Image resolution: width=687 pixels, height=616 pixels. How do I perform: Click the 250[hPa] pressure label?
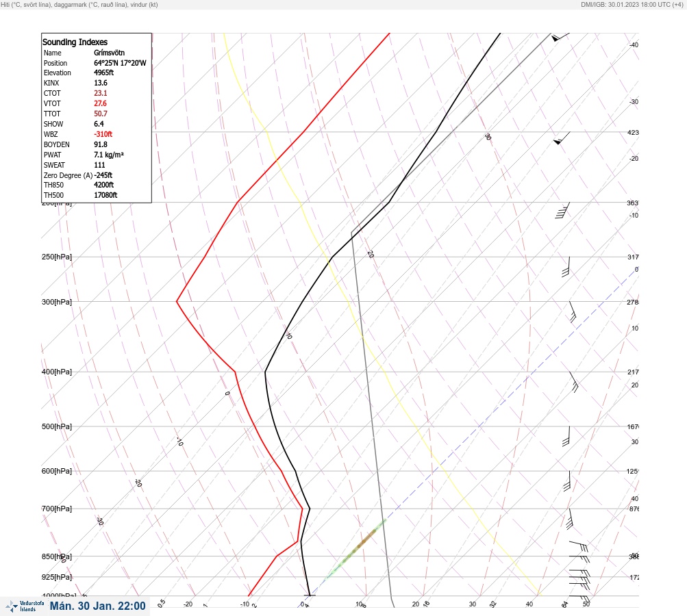click(57, 257)
